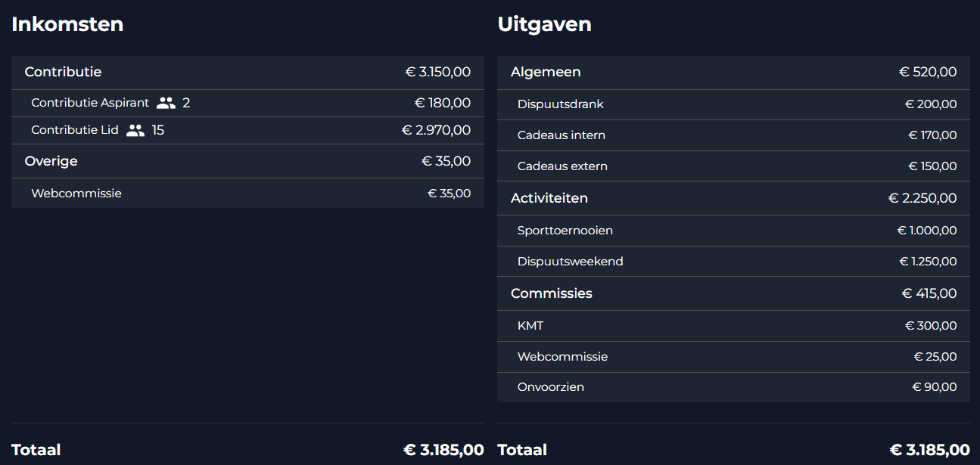Select the Commissies category header

pos(733,293)
